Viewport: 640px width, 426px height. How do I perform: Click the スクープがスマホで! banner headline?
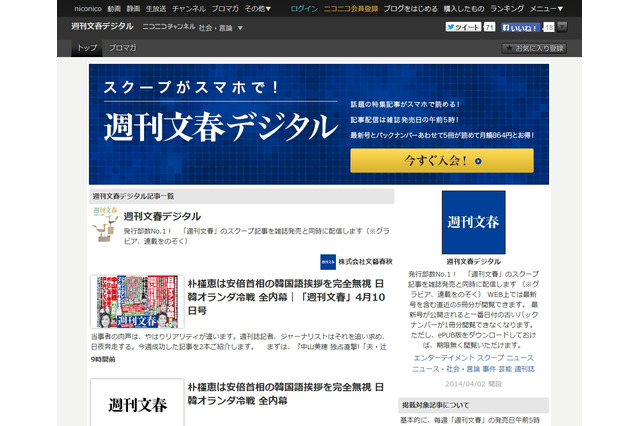pos(191,87)
